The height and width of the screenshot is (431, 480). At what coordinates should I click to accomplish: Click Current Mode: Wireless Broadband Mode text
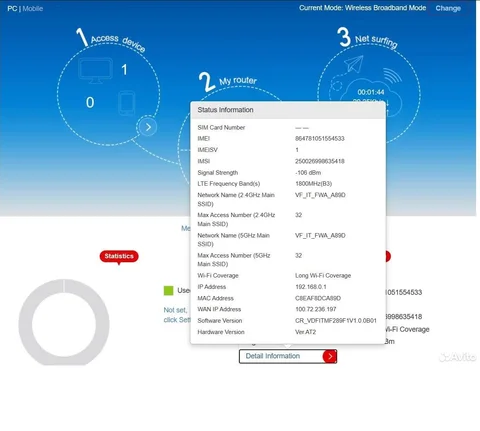(x=362, y=8)
